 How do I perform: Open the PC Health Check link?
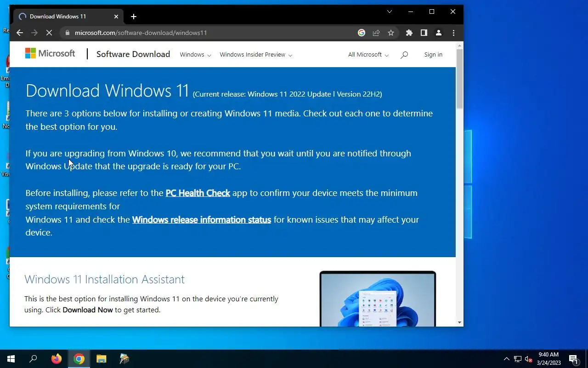198,193
